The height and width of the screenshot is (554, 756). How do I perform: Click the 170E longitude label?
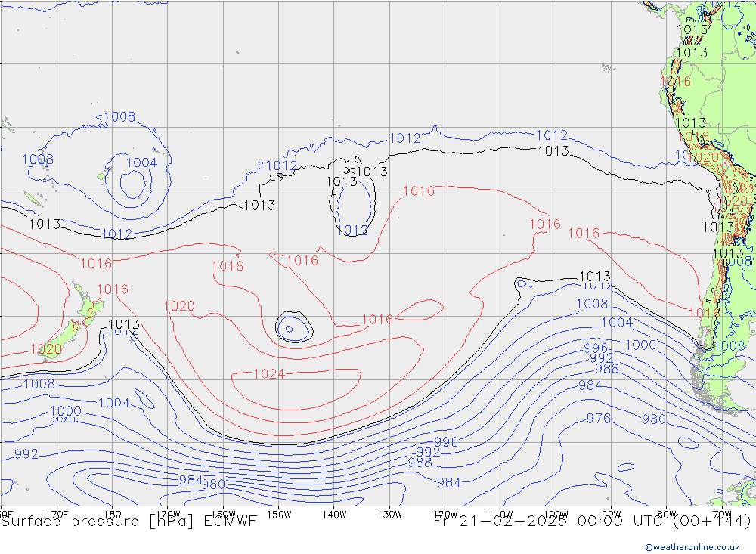click(57, 515)
